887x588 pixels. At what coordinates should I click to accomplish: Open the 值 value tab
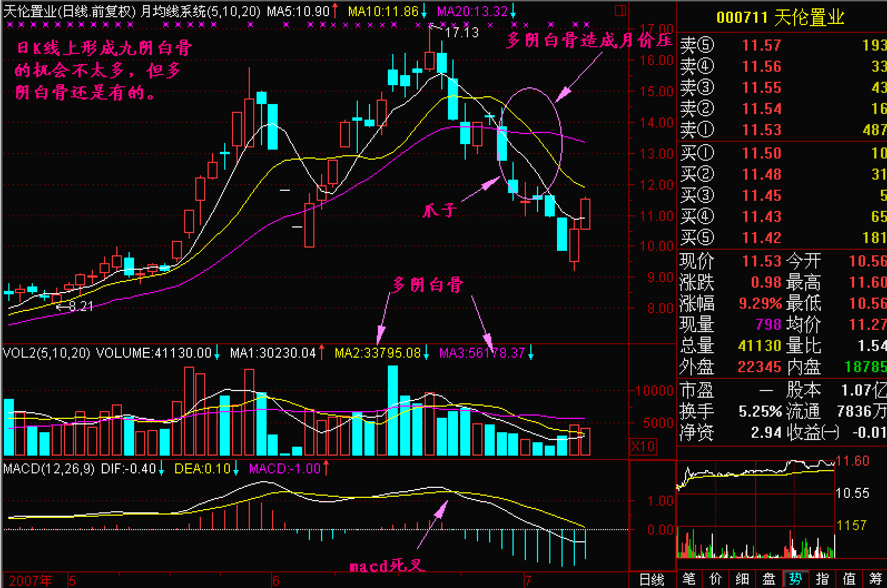(x=849, y=579)
